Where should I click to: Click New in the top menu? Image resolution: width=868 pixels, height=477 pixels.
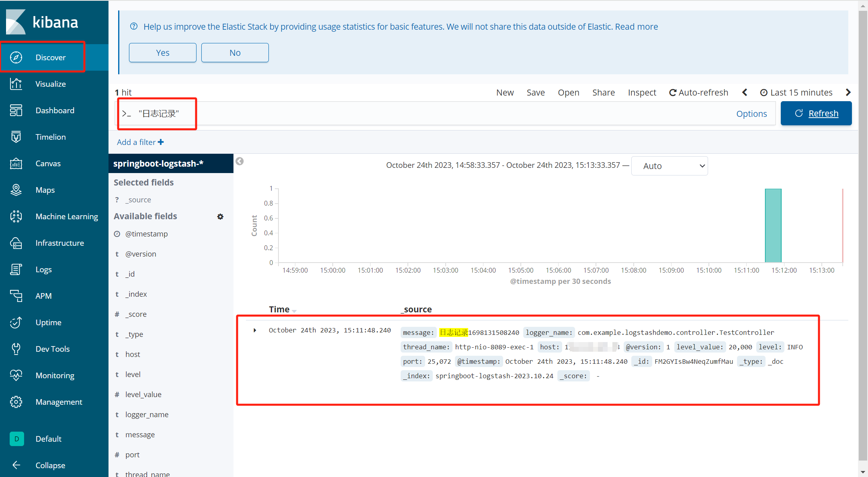[x=505, y=92]
